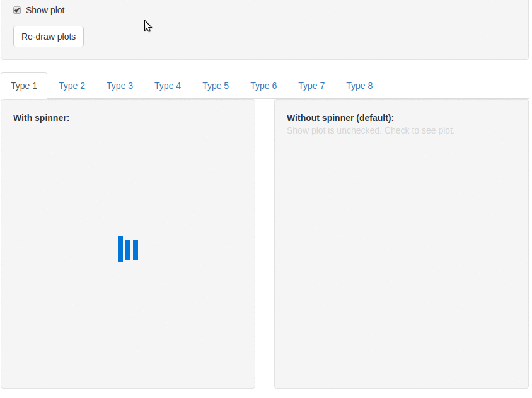Click the Re-draw plots button
This screenshot has height=398, width=532.
click(x=49, y=37)
